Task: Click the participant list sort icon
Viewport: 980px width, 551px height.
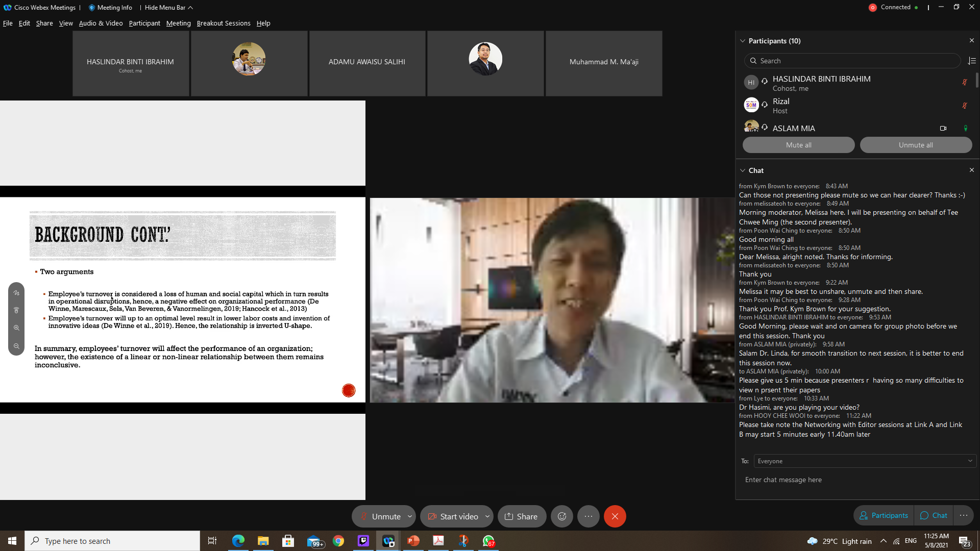Action: [x=972, y=61]
